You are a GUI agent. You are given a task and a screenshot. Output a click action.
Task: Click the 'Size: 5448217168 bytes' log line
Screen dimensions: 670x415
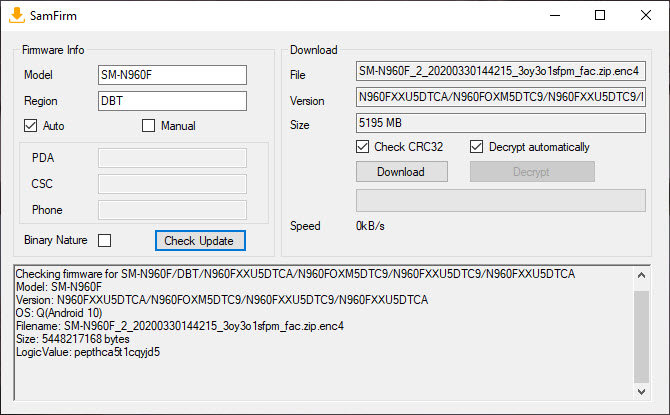tap(73, 339)
